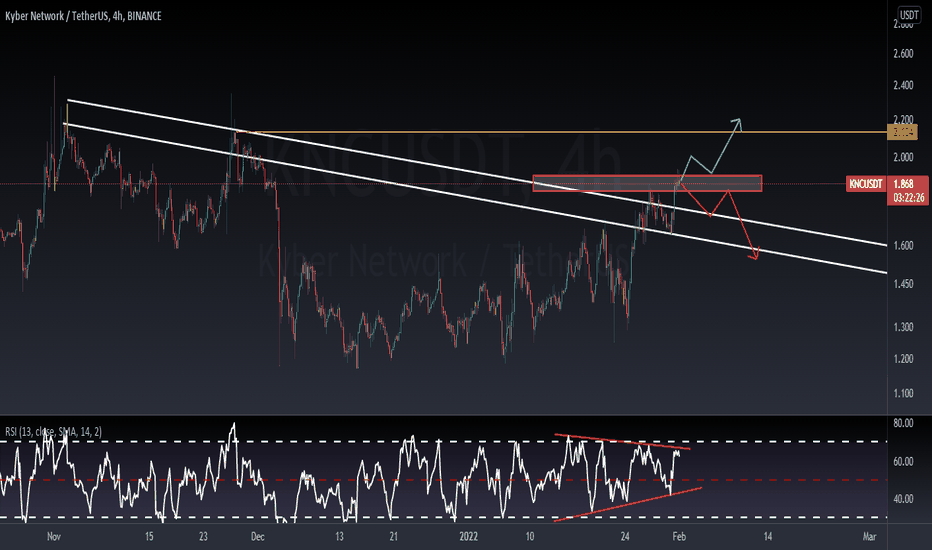Image resolution: width=932 pixels, height=550 pixels.
Task: Click the 1.450 price scale label
Action: coord(903,284)
